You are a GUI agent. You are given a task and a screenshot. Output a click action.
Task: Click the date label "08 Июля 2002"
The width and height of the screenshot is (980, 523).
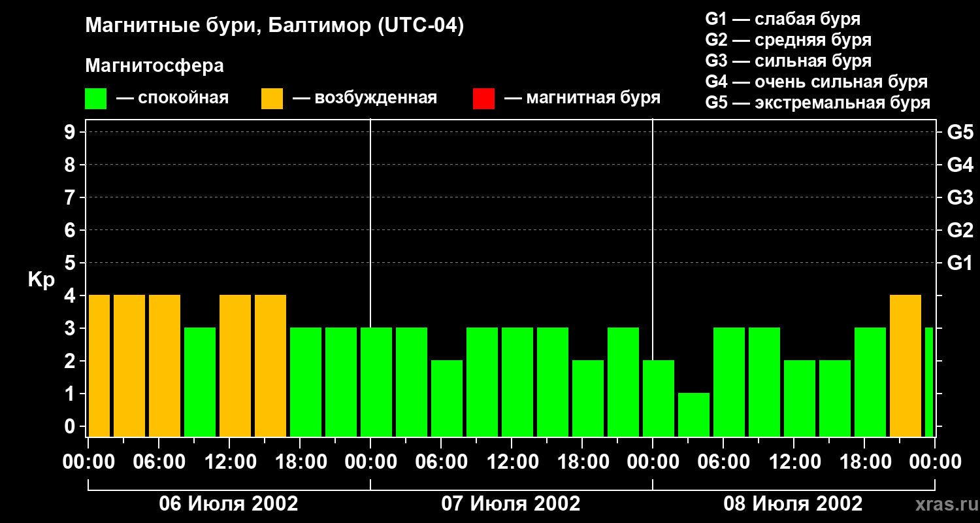click(793, 504)
